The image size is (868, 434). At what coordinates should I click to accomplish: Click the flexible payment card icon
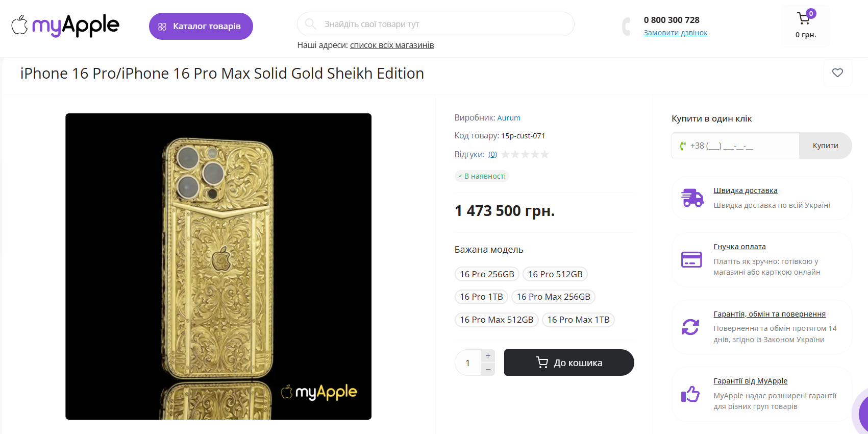691,259
